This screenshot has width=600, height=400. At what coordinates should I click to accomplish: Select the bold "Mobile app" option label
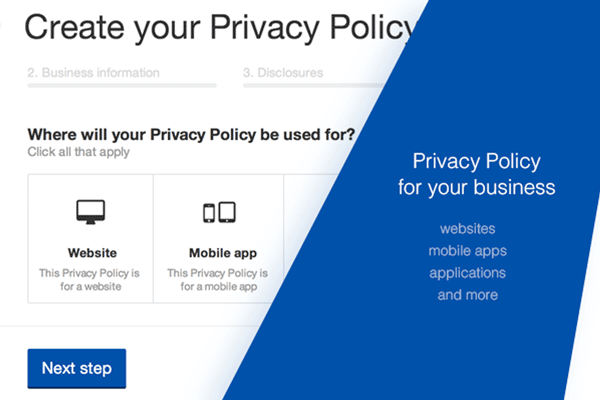click(x=219, y=253)
